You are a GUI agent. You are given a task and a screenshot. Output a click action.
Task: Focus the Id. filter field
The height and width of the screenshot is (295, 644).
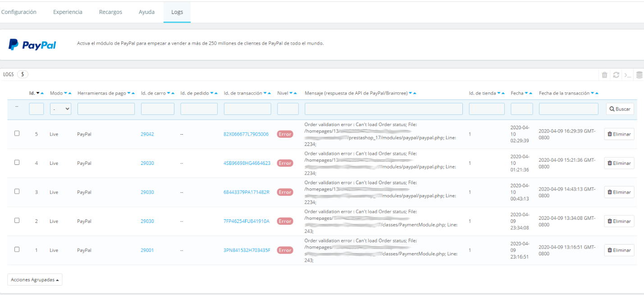coord(37,109)
